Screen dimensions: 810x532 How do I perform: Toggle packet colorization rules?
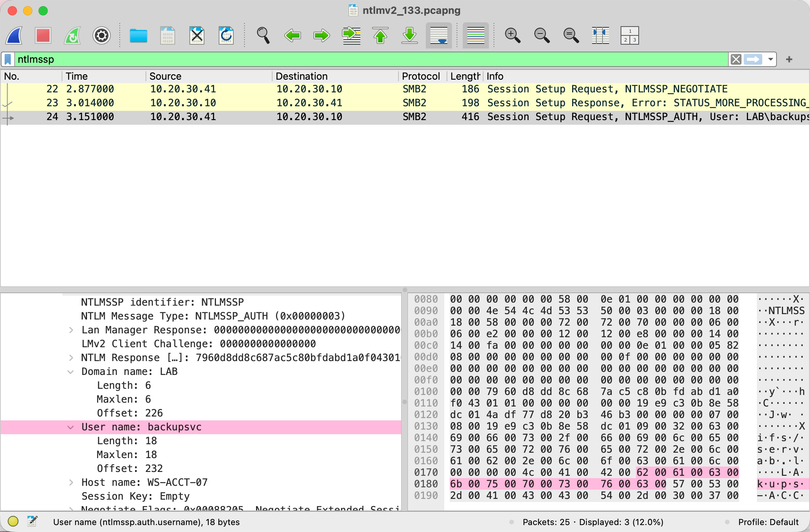click(476, 36)
